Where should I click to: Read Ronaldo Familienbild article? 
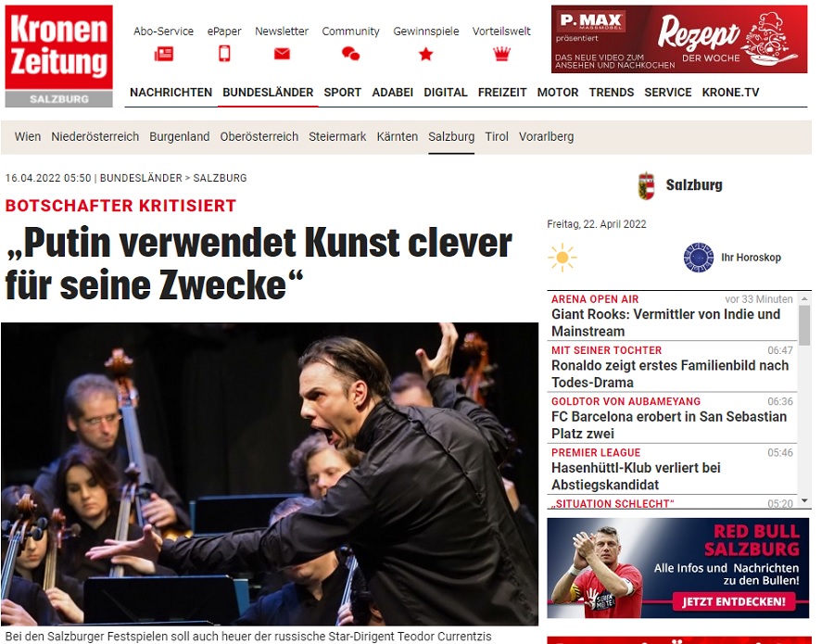click(x=670, y=373)
